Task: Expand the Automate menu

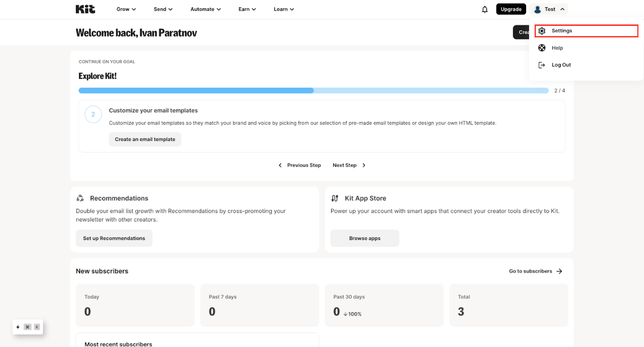Action: tap(205, 9)
